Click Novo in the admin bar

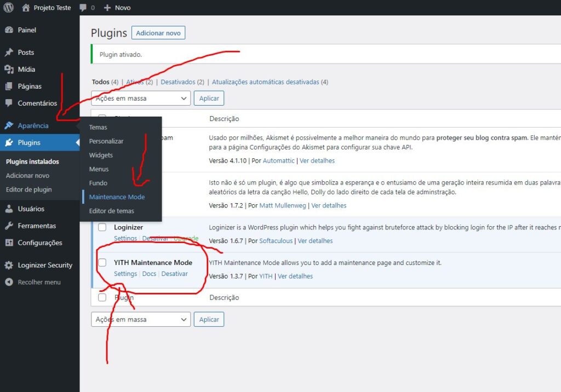(123, 8)
